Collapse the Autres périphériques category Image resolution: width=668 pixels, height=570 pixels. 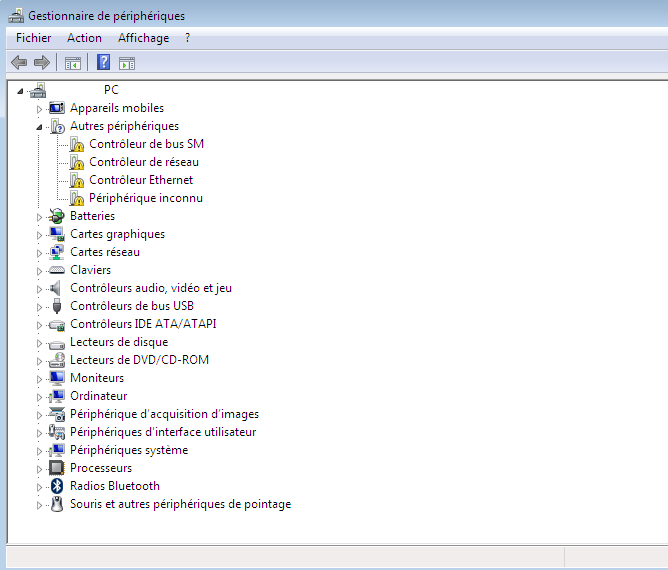tap(39, 127)
